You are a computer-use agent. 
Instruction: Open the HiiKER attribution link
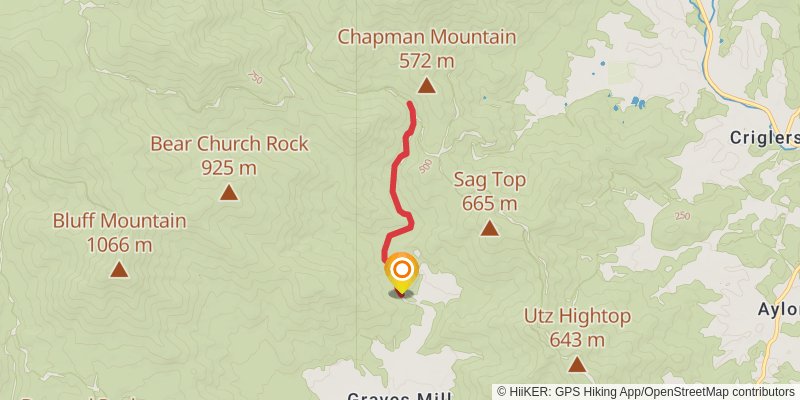(645, 392)
